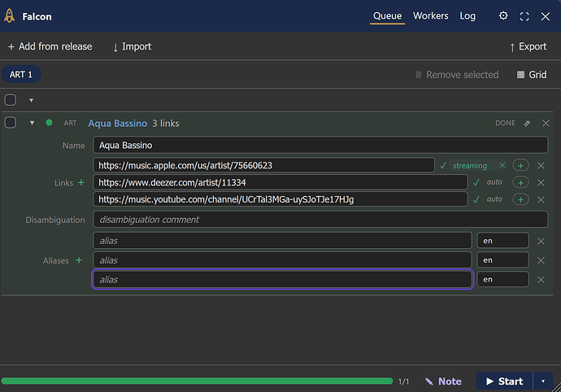Viewport: 561px width, 392px height.
Task: Click the 3 links text
Action: click(166, 124)
